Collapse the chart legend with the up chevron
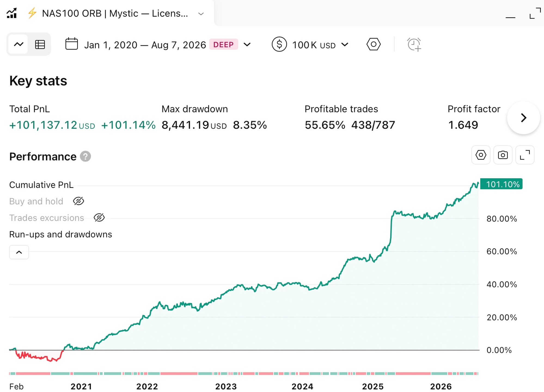The width and height of the screenshot is (544, 392). click(19, 252)
